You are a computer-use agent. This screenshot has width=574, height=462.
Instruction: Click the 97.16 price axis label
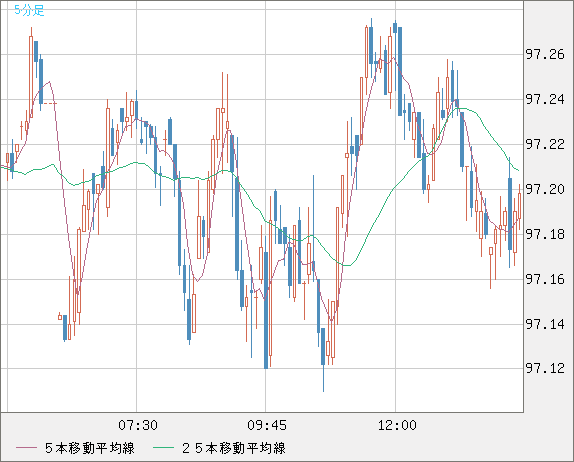(x=545, y=279)
